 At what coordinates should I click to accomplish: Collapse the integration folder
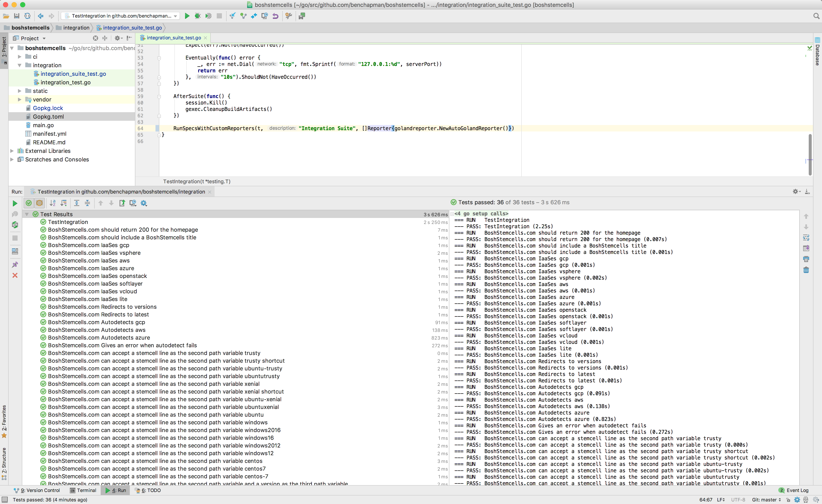(20, 65)
